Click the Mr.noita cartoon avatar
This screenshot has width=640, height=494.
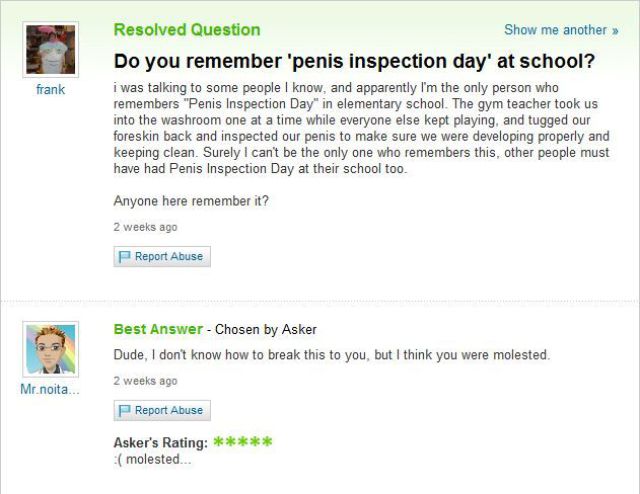tap(50, 350)
